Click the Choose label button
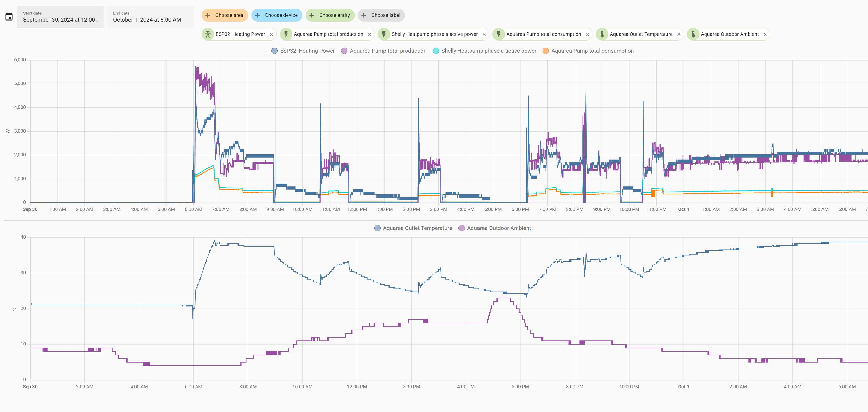 point(381,15)
